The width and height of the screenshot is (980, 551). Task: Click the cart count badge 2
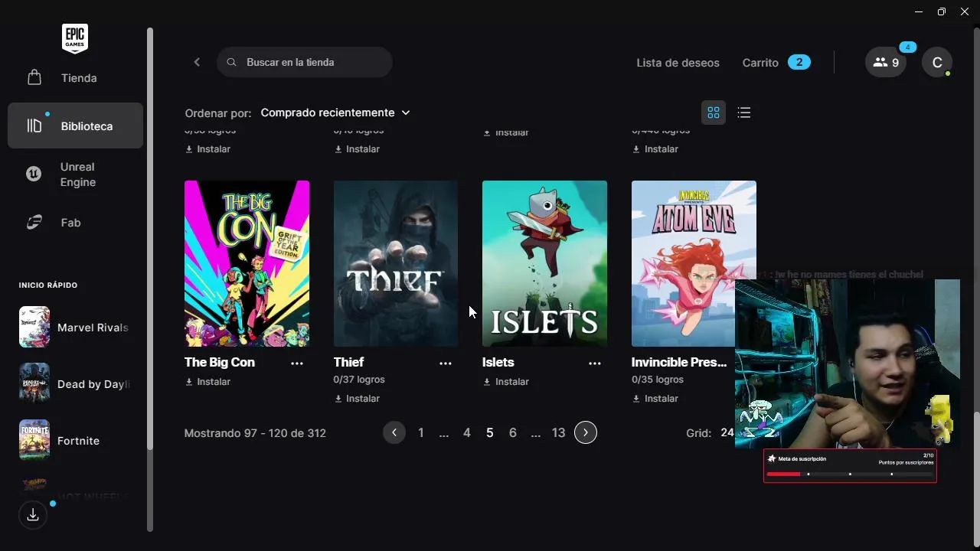[799, 63]
